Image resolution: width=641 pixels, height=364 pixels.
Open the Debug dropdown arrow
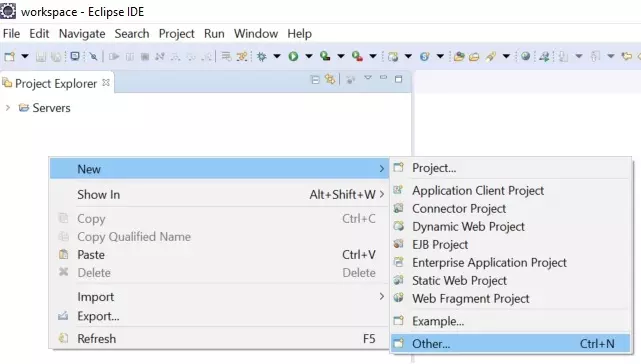(277, 56)
